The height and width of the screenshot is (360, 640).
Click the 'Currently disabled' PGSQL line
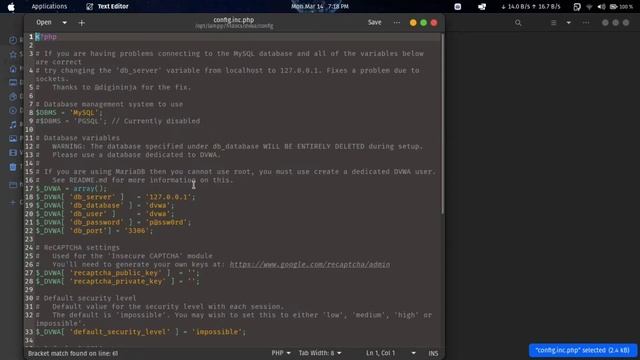coord(118,121)
